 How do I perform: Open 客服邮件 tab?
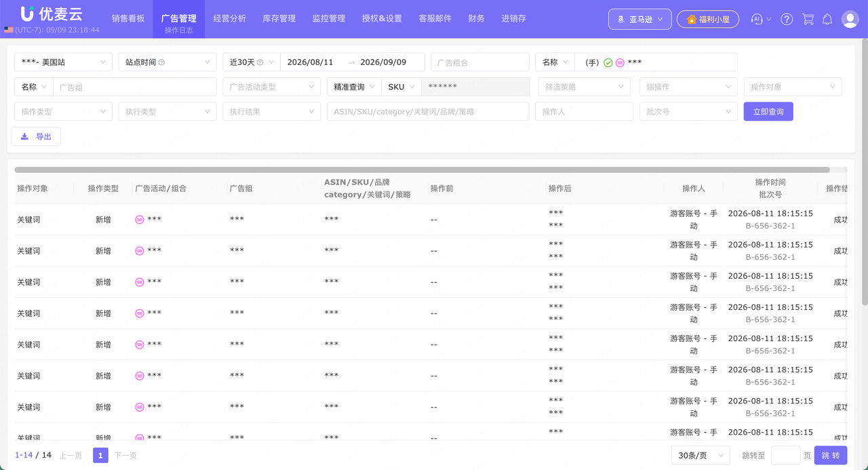click(x=435, y=19)
